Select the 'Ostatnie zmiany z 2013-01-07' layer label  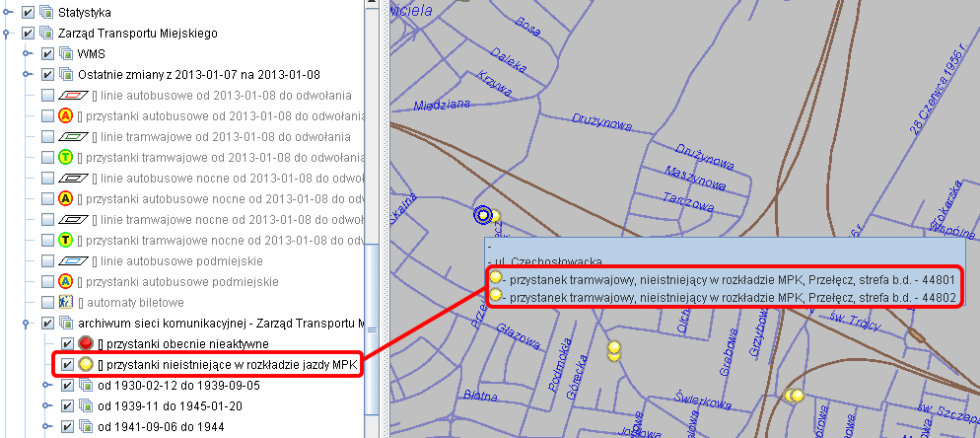pyautogui.click(x=198, y=75)
